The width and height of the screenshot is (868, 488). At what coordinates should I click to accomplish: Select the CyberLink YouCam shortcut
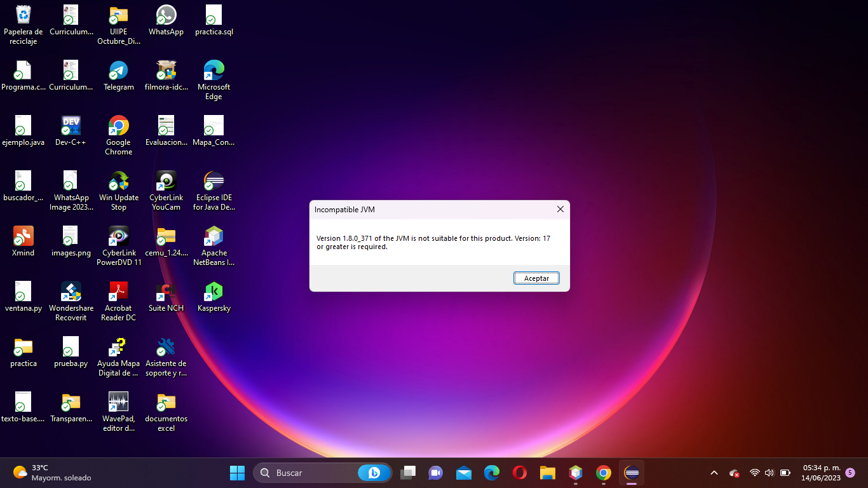click(x=166, y=191)
